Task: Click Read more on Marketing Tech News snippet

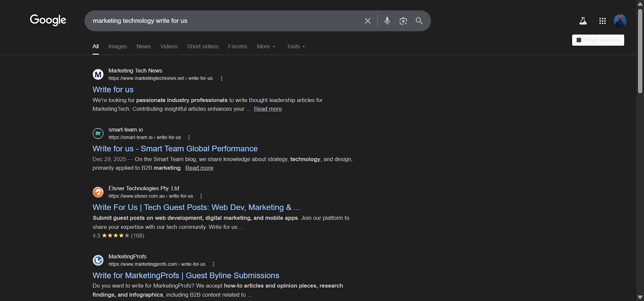Action: (x=268, y=109)
